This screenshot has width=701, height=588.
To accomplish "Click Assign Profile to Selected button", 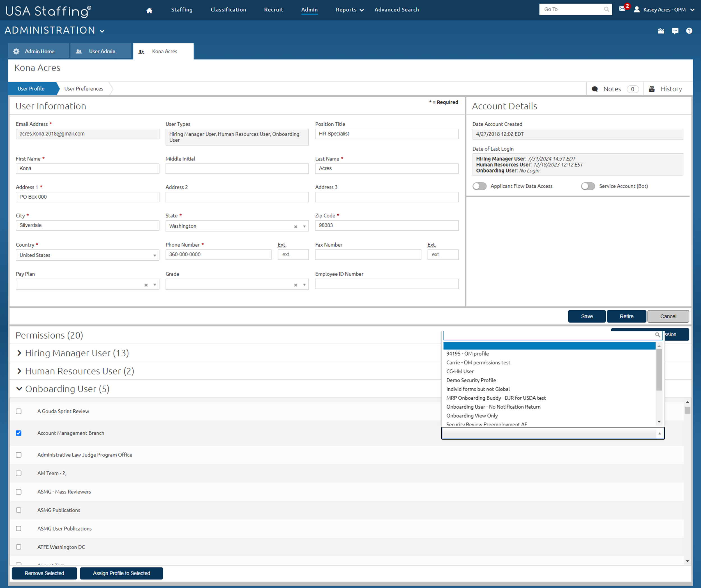I will click(x=121, y=574).
